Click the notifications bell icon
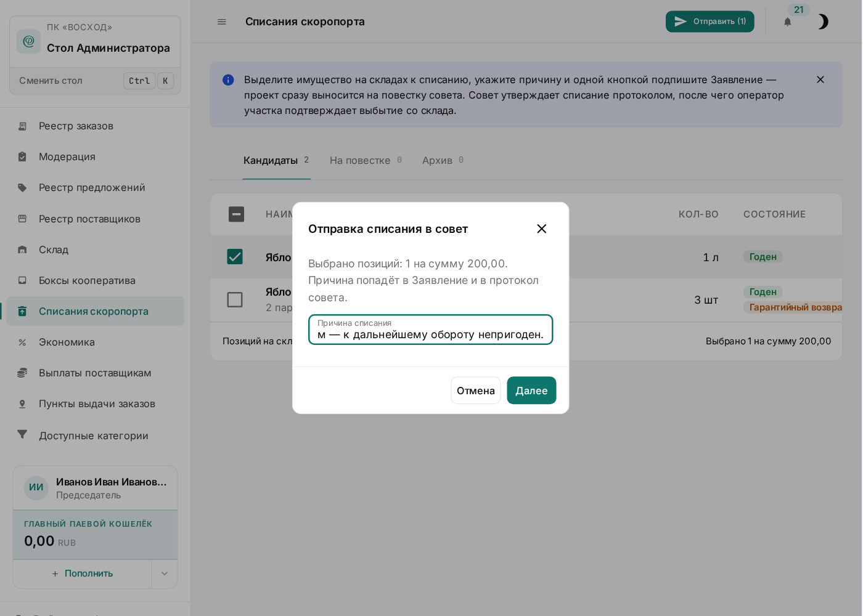Screen dimensions: 863x616 point(787,22)
